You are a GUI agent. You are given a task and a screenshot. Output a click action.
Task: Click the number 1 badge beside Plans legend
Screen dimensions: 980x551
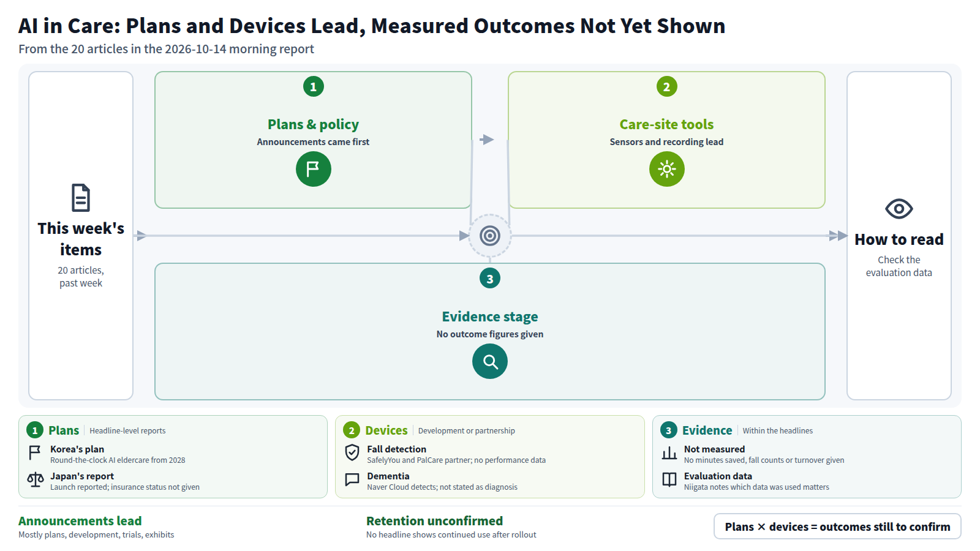35,430
